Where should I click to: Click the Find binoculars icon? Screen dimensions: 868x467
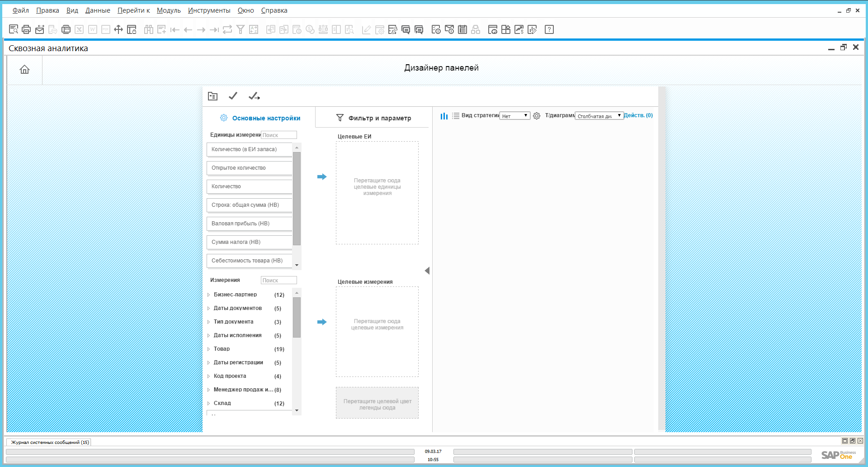[149, 29]
